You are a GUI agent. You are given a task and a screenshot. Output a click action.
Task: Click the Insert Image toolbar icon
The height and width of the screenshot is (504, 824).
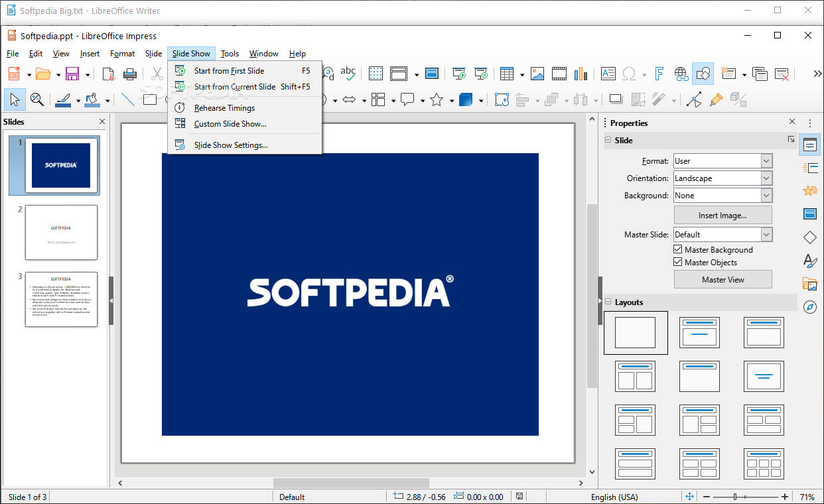click(537, 74)
